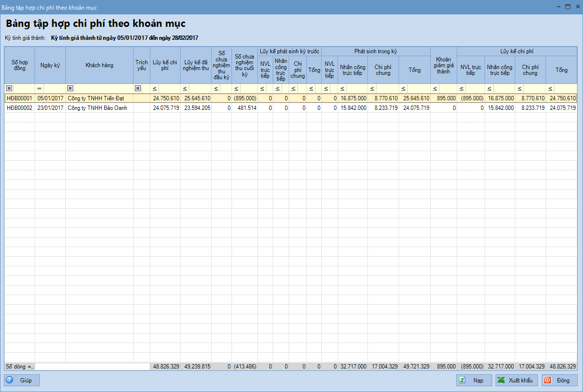Open the ≤ operator under Lũy kế đã nghiệm thu
Viewport: 583px width, 392px height.
[x=185, y=88]
